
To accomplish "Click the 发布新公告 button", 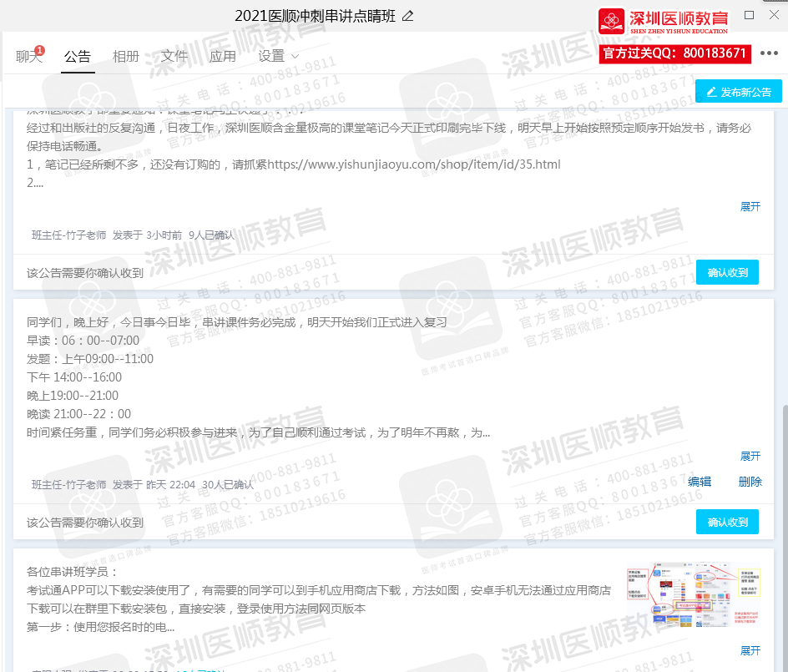I will [x=738, y=92].
